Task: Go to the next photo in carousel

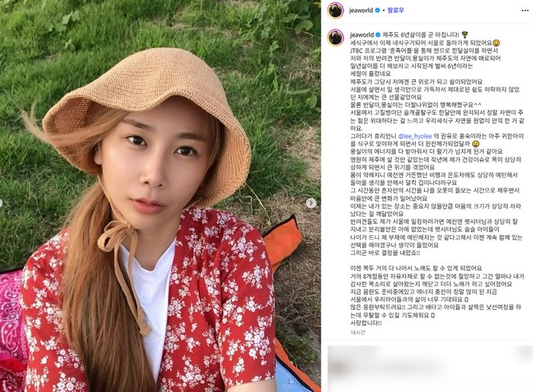Action: (311, 203)
